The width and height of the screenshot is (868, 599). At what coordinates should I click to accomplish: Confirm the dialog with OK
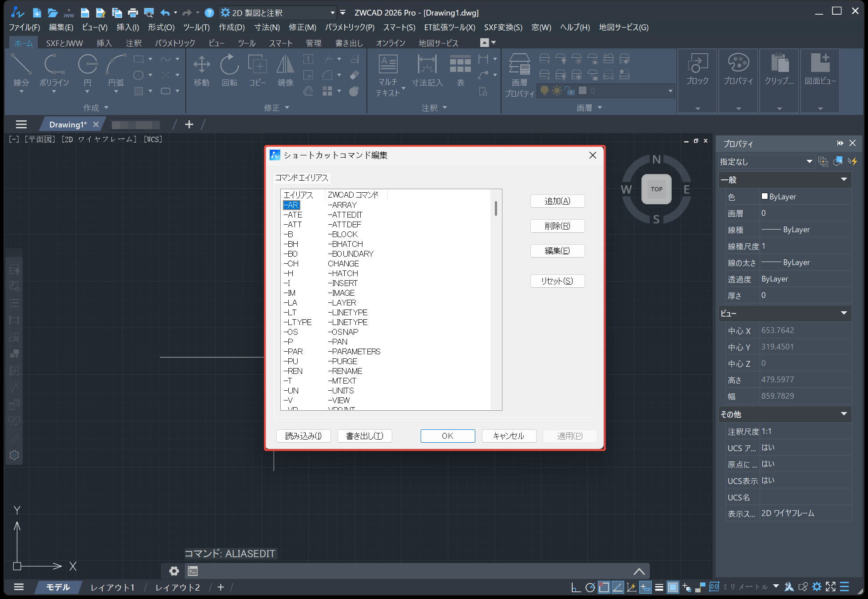pos(448,436)
